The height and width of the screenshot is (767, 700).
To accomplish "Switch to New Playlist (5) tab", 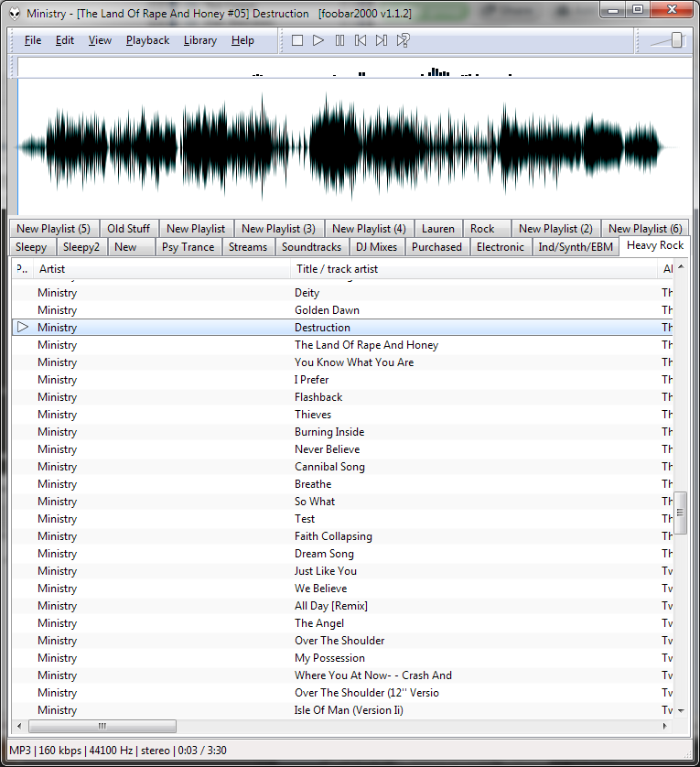I will (54, 229).
